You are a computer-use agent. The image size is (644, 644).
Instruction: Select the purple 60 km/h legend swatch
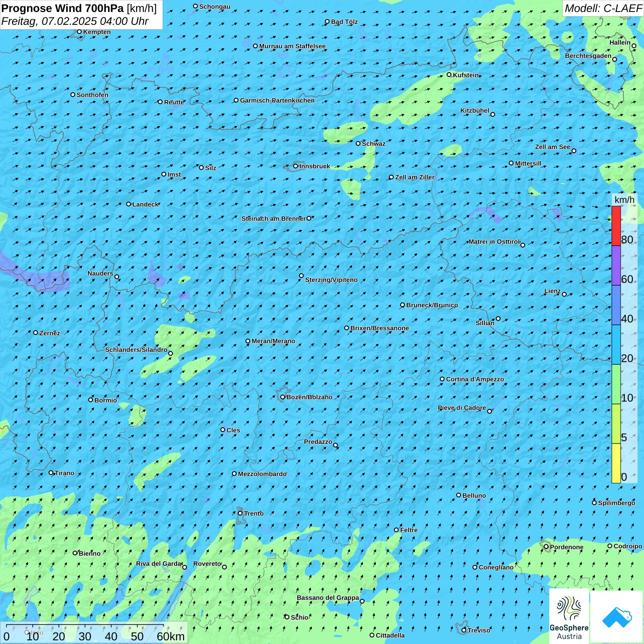616,265
